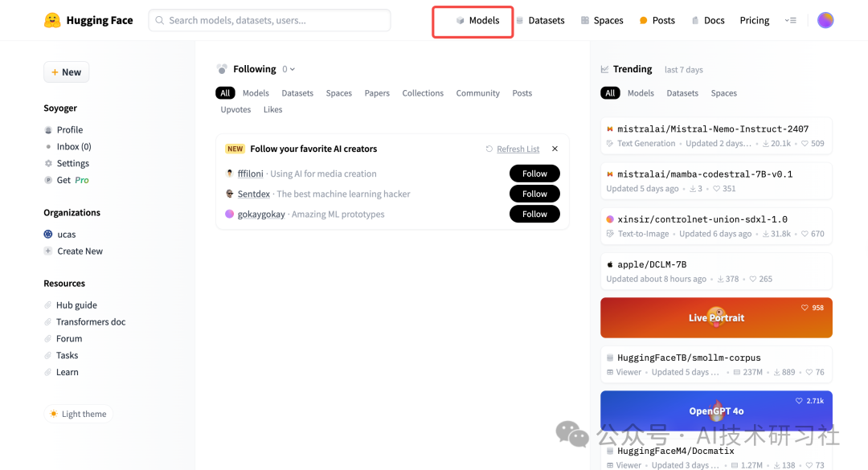Click the Profile icon in sidebar
The width and height of the screenshot is (868, 470).
click(48, 130)
